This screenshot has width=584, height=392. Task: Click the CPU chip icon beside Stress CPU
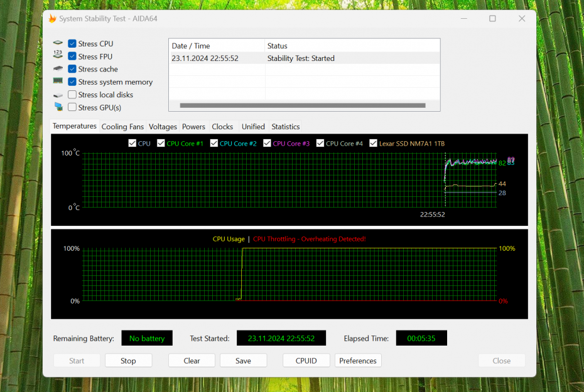58,44
